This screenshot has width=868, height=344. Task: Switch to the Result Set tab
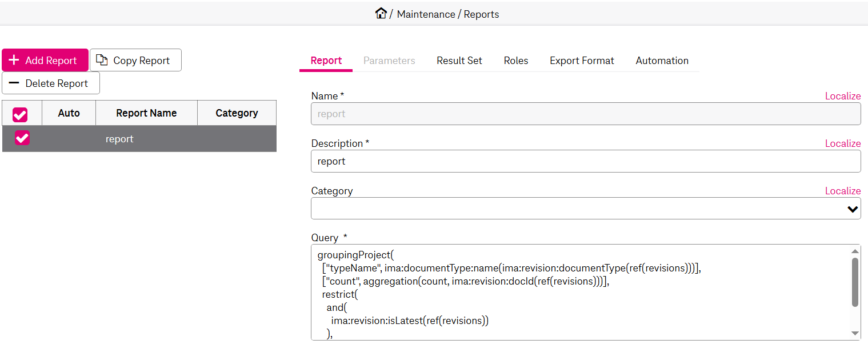(459, 61)
